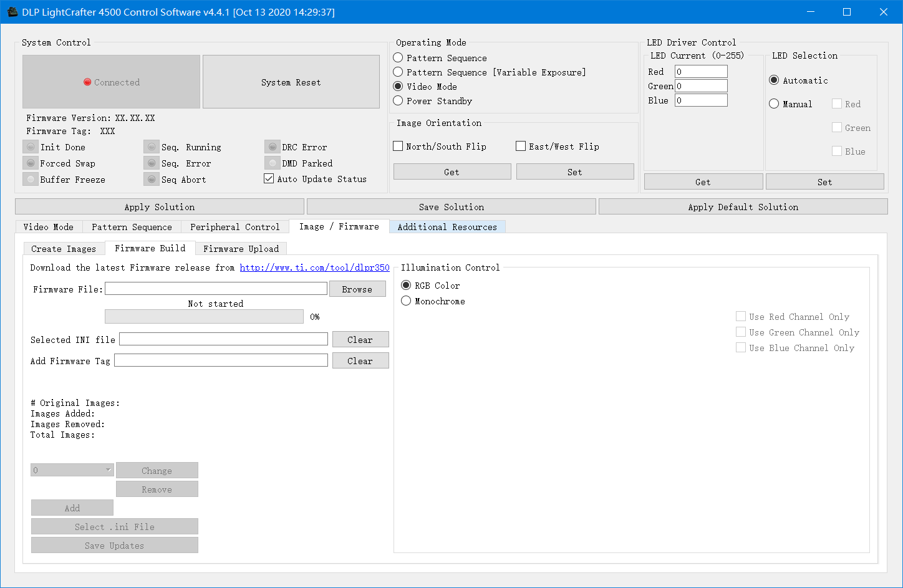Screen dimensions: 903x588
Task: Tick the Green LED checkbox
Action: coord(837,128)
